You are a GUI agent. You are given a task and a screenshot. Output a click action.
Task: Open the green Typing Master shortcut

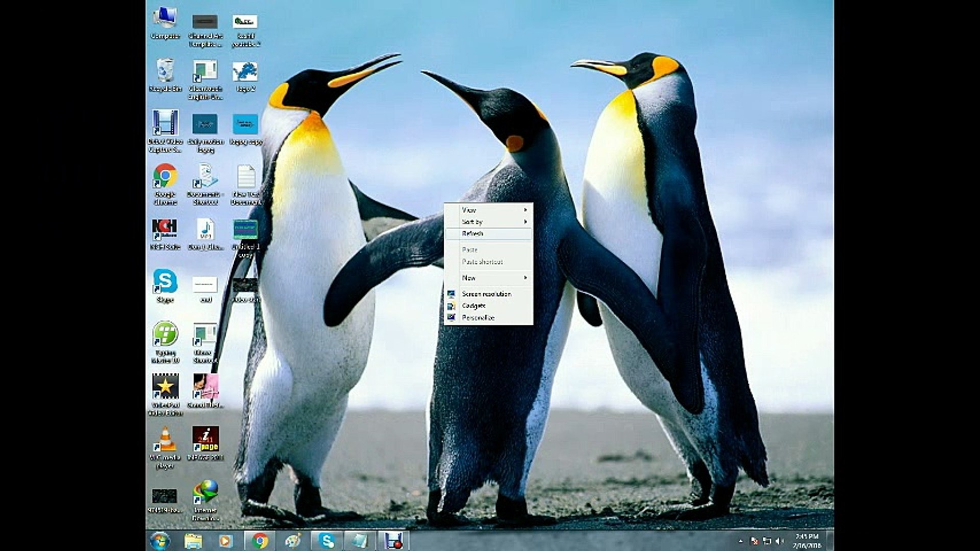pyautogui.click(x=165, y=341)
